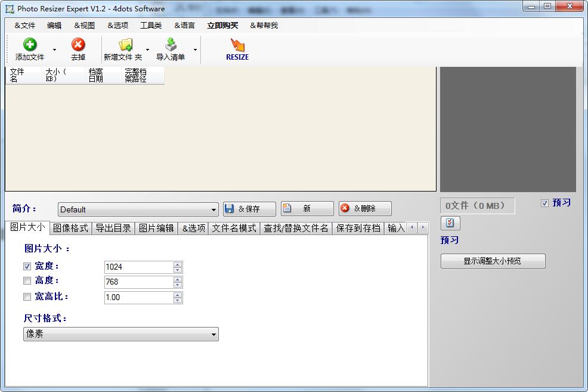Screen dimensions: 588x392
Task: Open the &语言 menu
Action: click(184, 26)
